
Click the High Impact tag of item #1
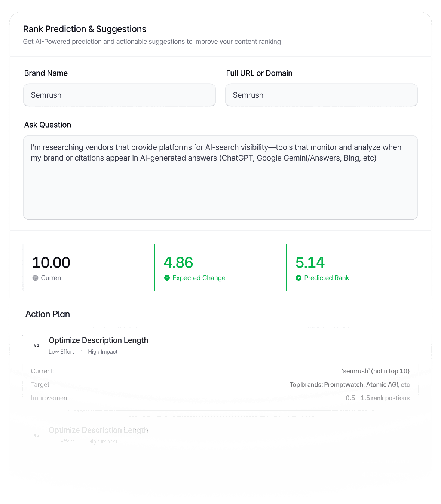(x=103, y=352)
